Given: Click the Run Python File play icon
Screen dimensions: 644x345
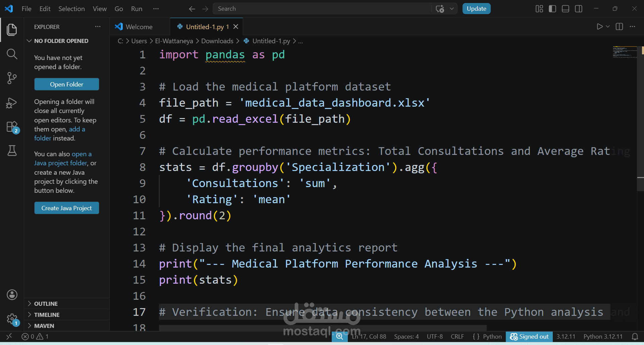Looking at the screenshot, I should pyautogui.click(x=600, y=26).
